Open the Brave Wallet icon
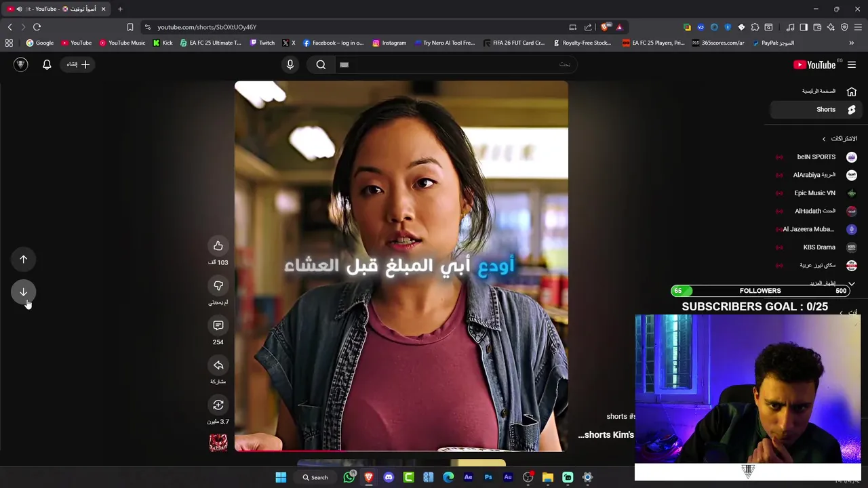868x488 pixels. pyautogui.click(x=817, y=27)
